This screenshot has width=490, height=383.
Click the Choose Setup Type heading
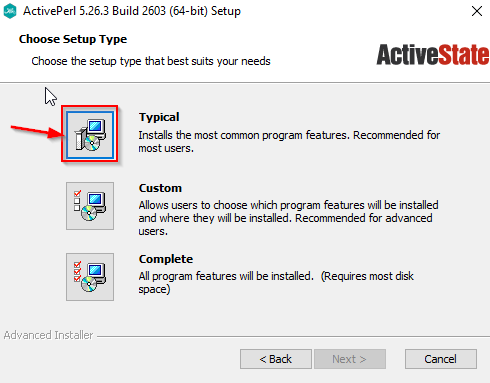[73, 39]
